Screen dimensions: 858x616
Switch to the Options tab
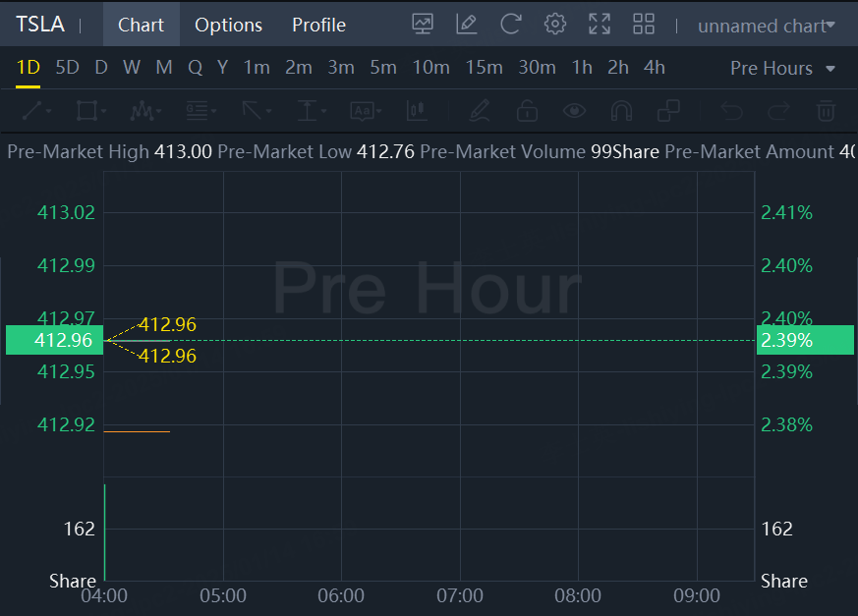[x=228, y=25]
